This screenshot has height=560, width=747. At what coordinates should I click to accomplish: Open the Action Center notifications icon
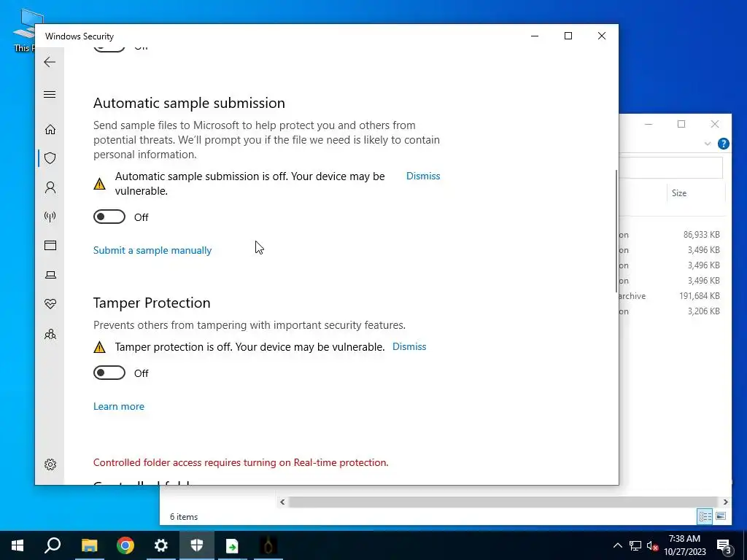[x=724, y=545]
